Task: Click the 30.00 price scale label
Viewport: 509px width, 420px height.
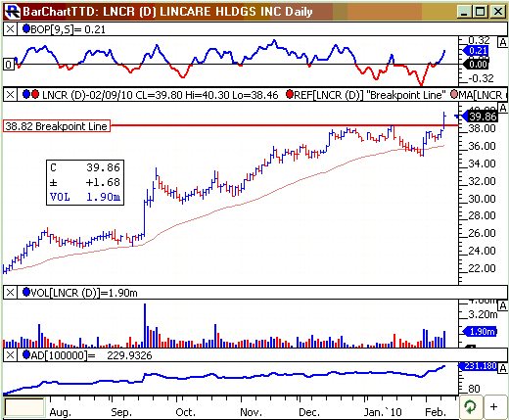Action: (x=482, y=199)
